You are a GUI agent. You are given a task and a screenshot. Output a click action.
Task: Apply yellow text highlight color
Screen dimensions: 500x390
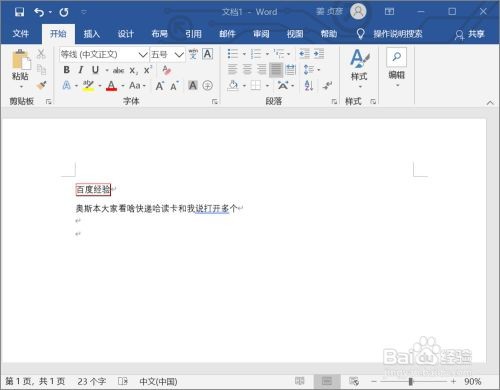point(88,86)
